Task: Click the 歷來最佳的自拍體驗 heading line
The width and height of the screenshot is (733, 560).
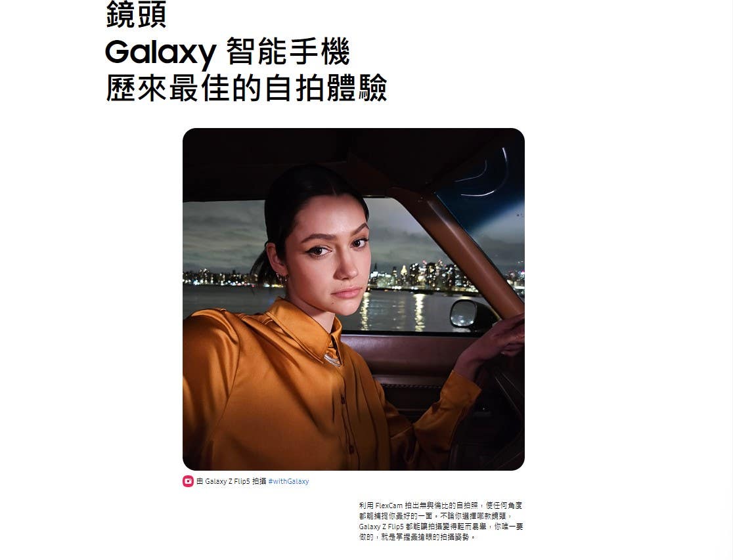Action: point(246,88)
